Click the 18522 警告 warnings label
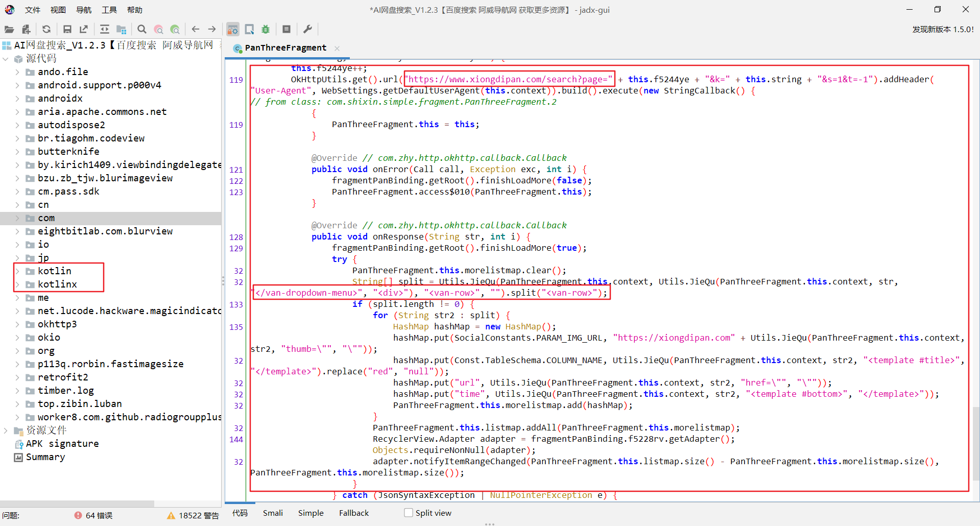 [x=199, y=515]
